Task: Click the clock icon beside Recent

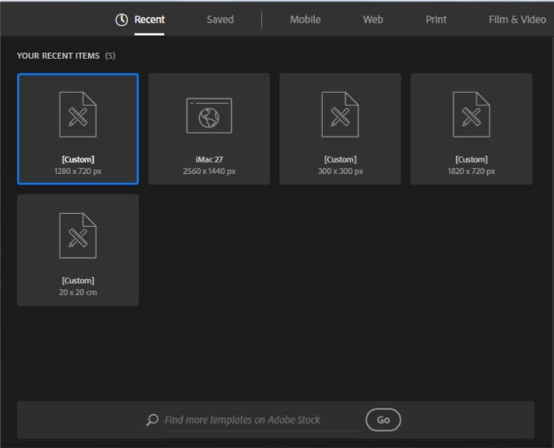Action: pyautogui.click(x=122, y=20)
